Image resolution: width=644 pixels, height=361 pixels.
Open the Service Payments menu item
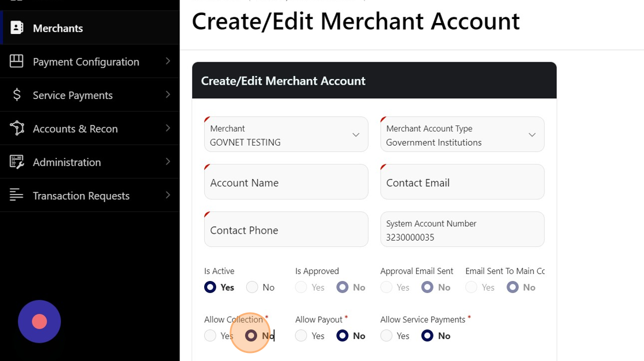coord(72,95)
